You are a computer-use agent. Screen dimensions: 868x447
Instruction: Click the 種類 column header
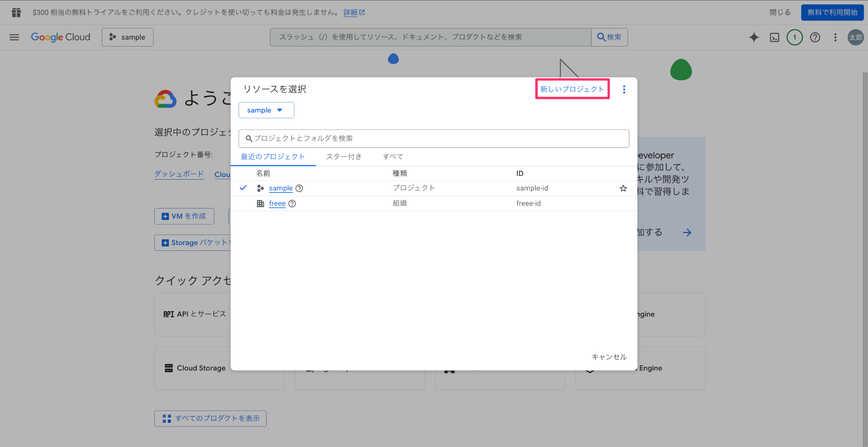(400, 173)
